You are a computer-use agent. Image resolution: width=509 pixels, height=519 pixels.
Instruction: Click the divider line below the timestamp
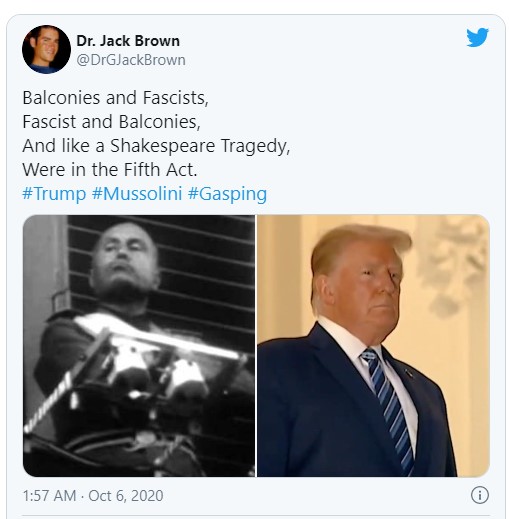click(256, 516)
